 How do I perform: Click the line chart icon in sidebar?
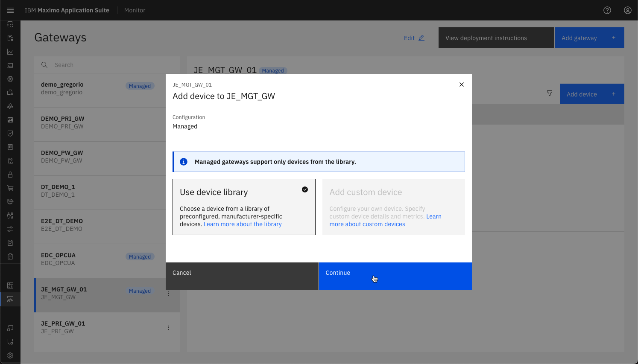pos(10,52)
